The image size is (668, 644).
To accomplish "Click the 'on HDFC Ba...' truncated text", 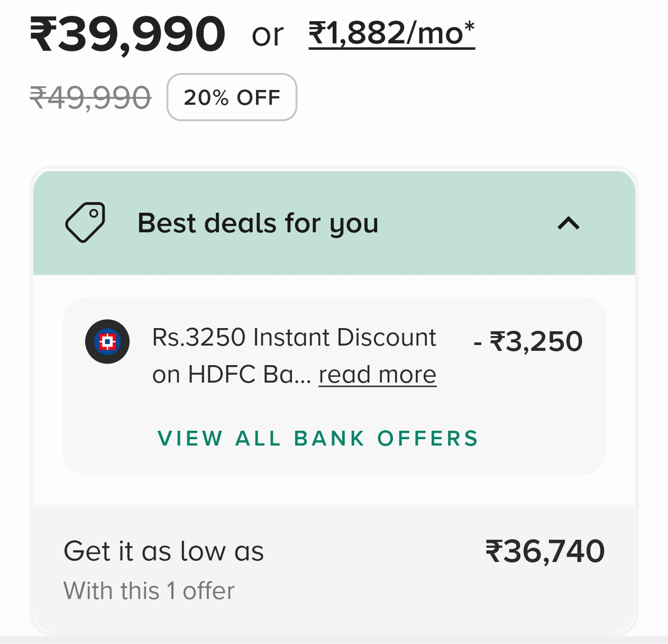I will [232, 375].
